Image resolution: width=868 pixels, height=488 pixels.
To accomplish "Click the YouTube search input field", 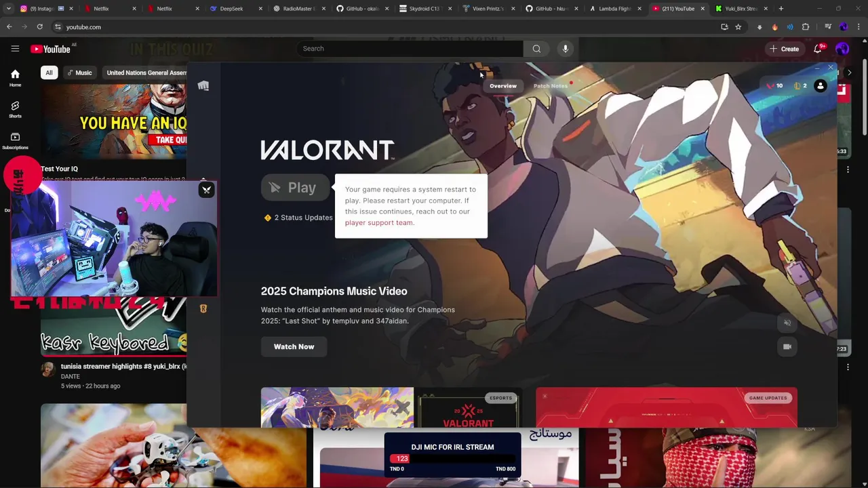I will click(410, 49).
